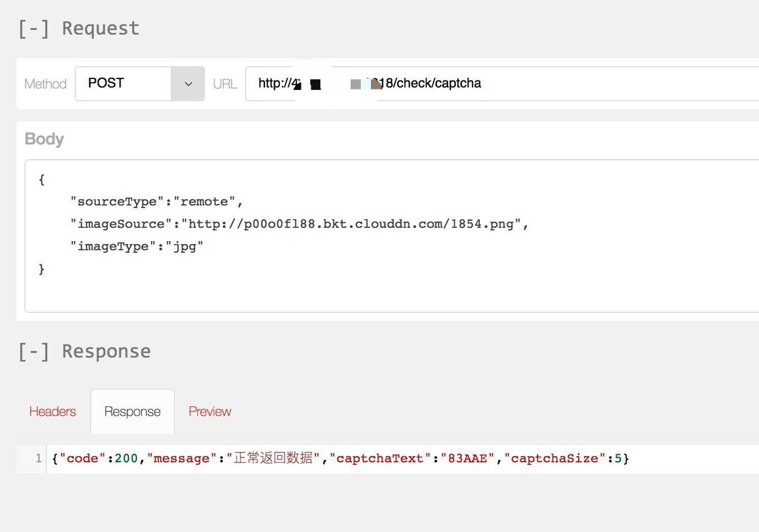Click the Response section heading text

(x=106, y=351)
